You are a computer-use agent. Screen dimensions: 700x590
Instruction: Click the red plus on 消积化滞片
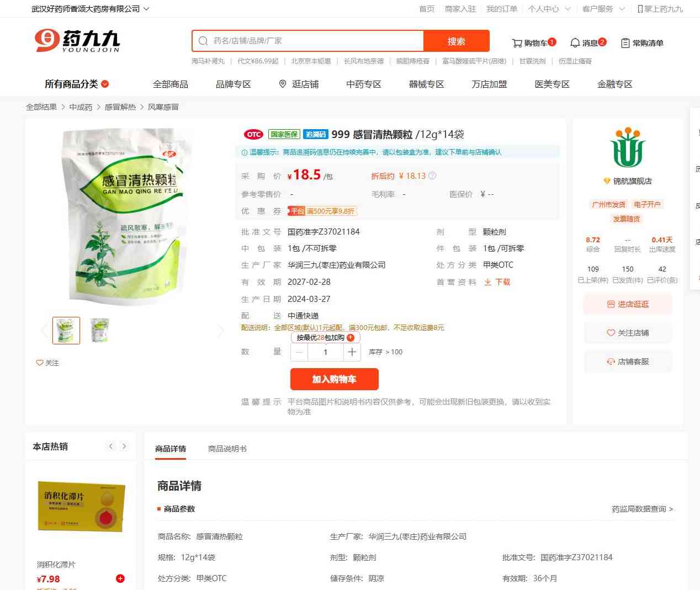(x=120, y=578)
